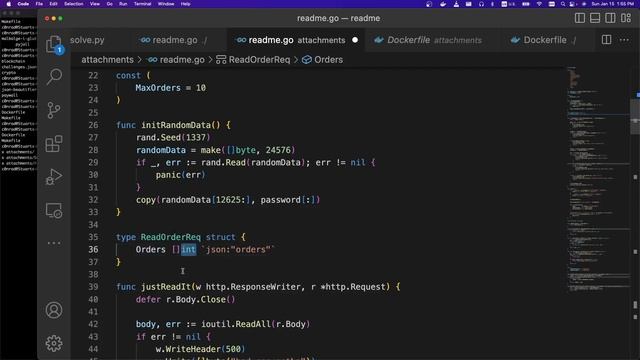Open Spotlight search in menu bar

coord(563,4)
